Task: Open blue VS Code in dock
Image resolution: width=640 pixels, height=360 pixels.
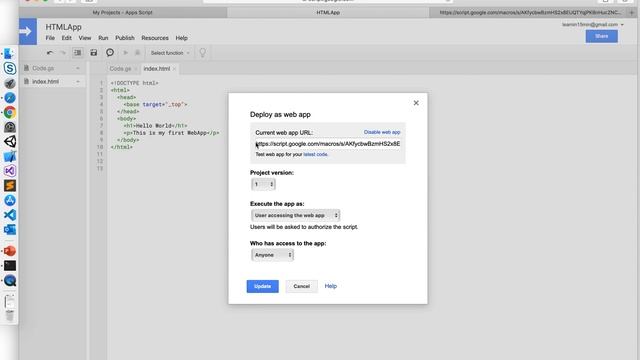Action: 10,215
